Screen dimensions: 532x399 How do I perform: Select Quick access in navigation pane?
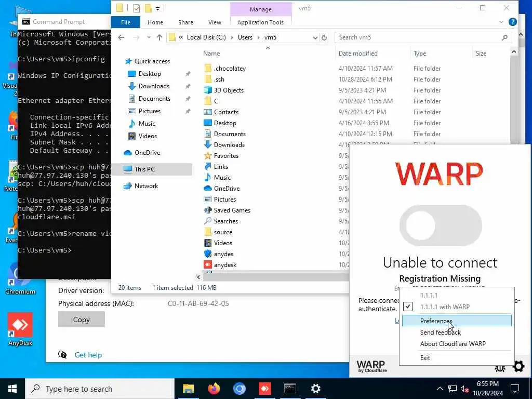click(x=152, y=61)
